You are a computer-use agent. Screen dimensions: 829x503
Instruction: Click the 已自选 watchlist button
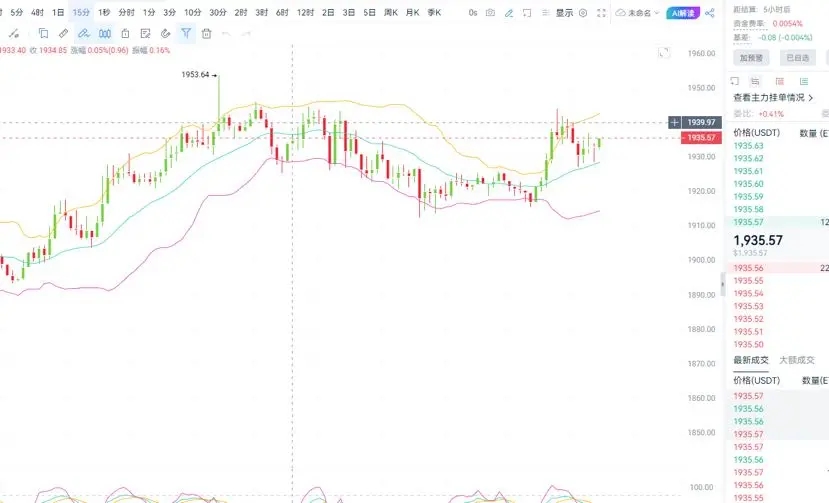pos(798,58)
